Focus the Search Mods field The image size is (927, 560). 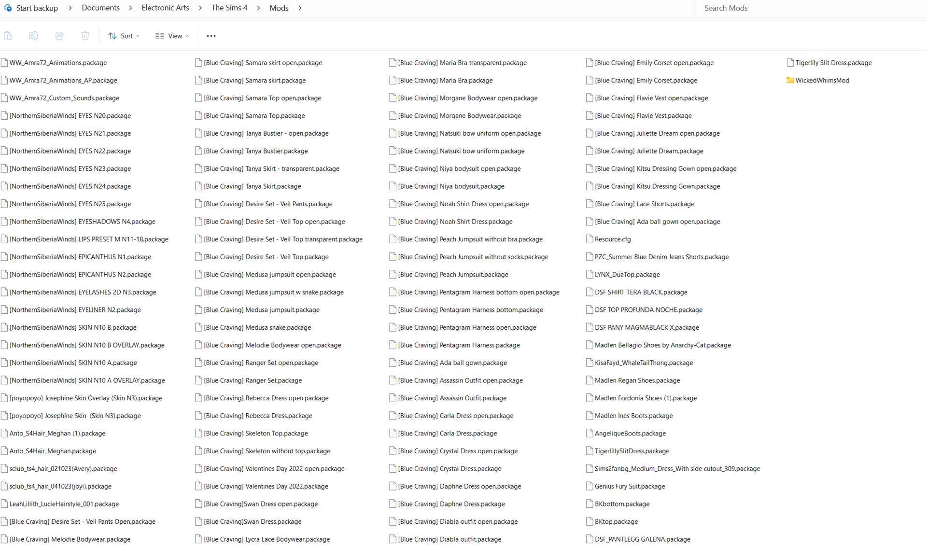tap(811, 8)
